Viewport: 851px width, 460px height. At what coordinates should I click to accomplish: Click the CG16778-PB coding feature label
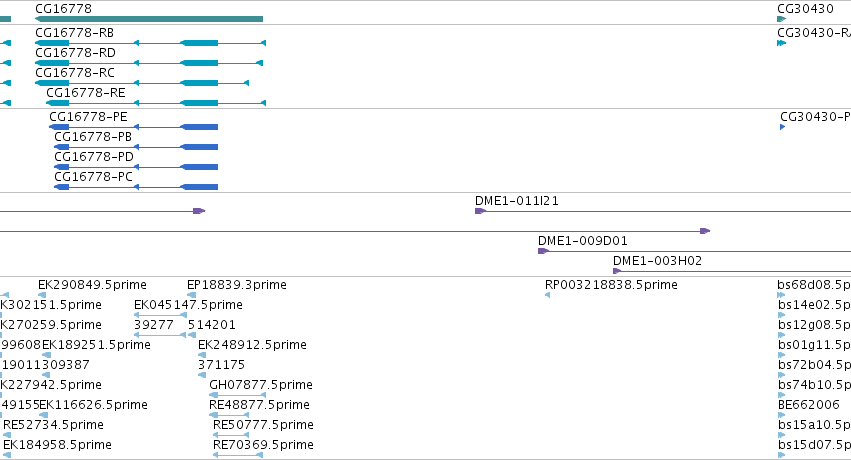[x=93, y=137]
